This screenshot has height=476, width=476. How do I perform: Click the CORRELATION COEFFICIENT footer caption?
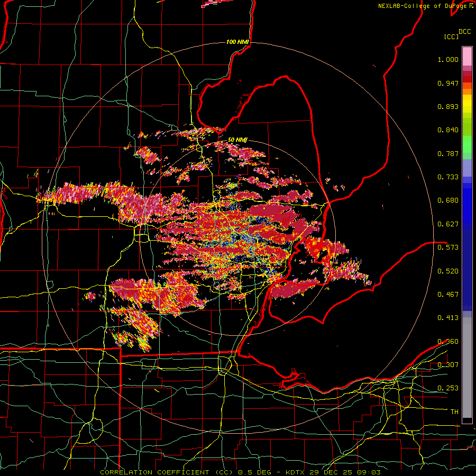click(240, 472)
